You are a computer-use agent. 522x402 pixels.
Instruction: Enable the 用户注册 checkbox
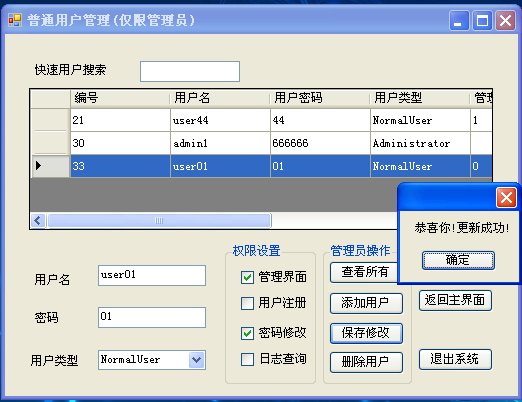[247, 303]
